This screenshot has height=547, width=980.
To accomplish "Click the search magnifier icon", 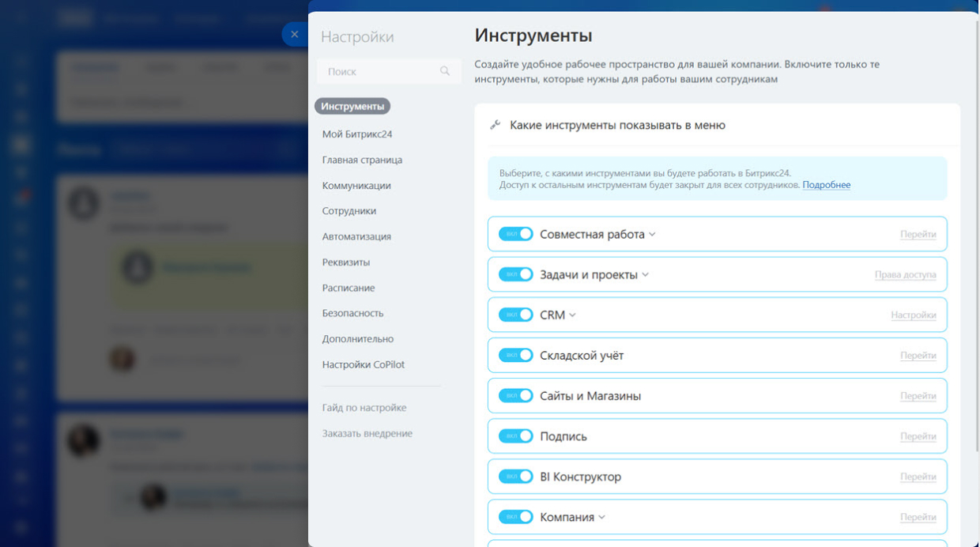I will [445, 71].
